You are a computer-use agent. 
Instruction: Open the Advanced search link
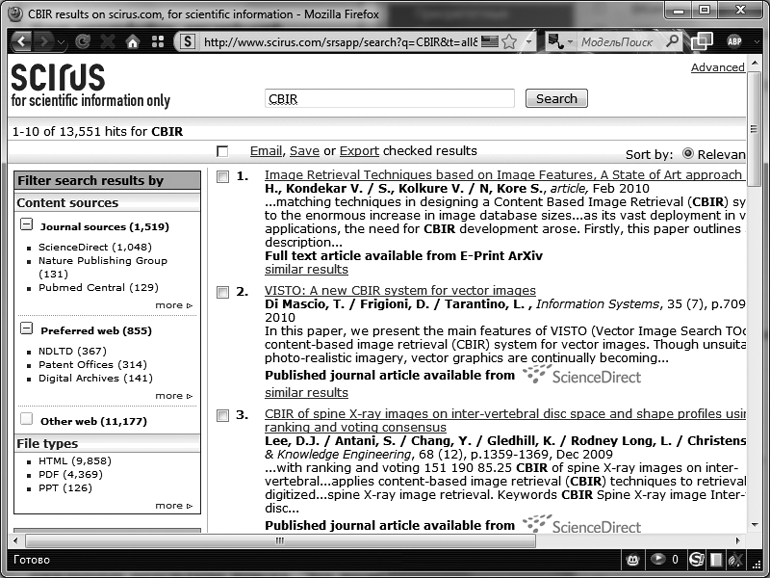point(717,68)
